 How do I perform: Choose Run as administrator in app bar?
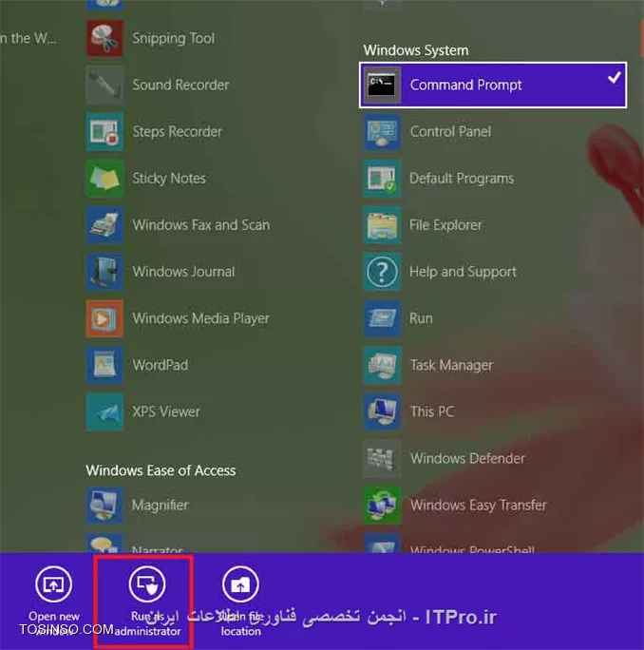click(x=147, y=601)
